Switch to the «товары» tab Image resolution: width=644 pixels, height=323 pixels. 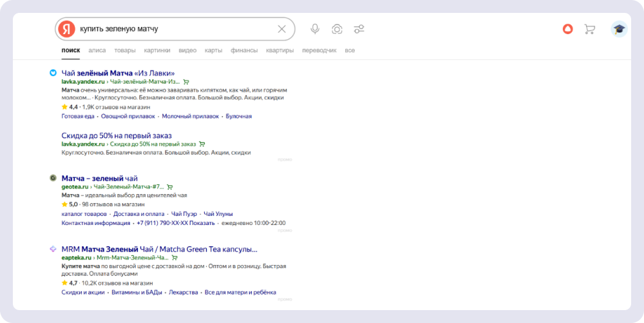click(125, 50)
